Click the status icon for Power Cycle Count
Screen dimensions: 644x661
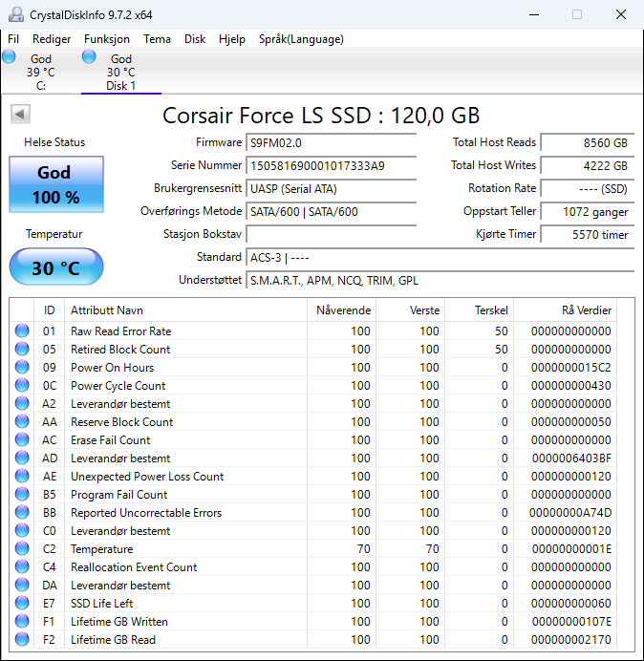[x=22, y=385]
